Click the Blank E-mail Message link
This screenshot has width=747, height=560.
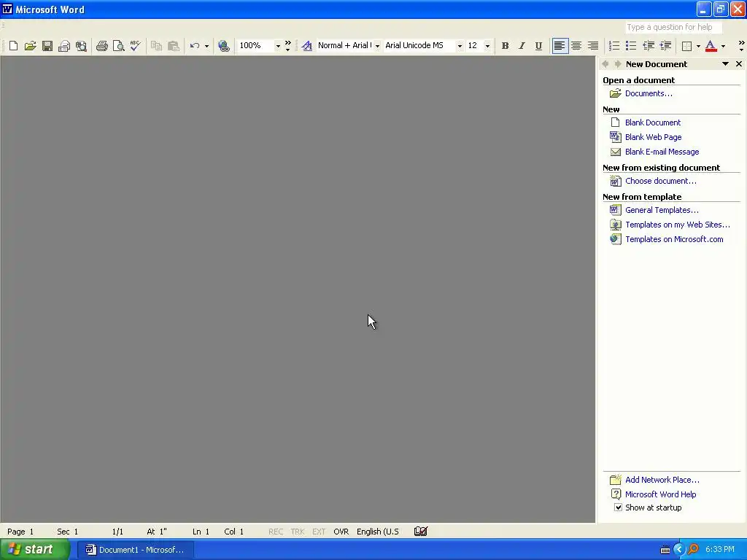(662, 152)
